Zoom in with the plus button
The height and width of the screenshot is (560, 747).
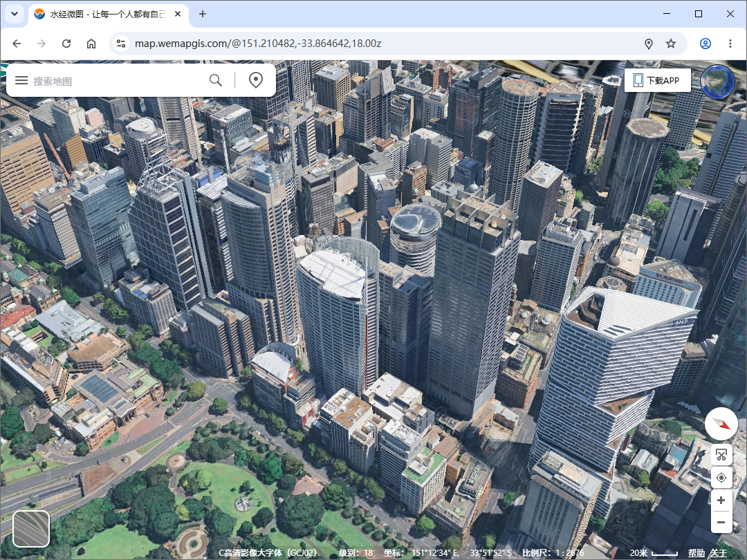coord(721,500)
